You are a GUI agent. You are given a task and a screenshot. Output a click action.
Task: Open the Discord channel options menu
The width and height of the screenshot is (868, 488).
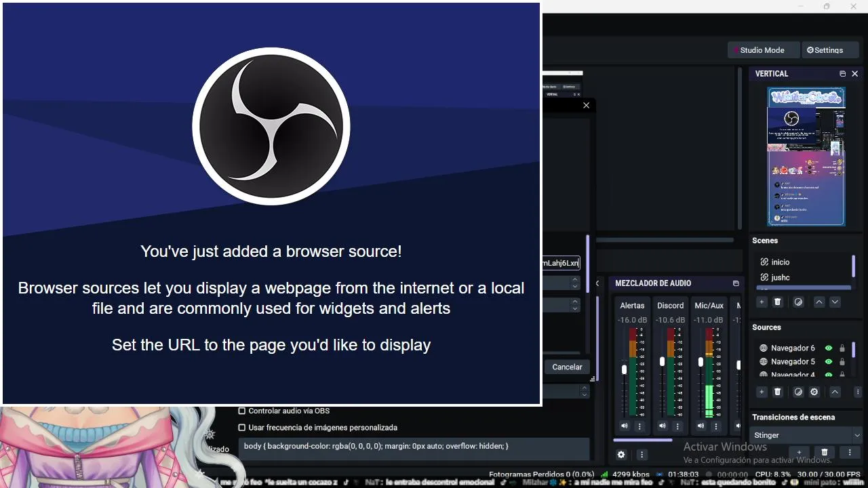point(677,426)
